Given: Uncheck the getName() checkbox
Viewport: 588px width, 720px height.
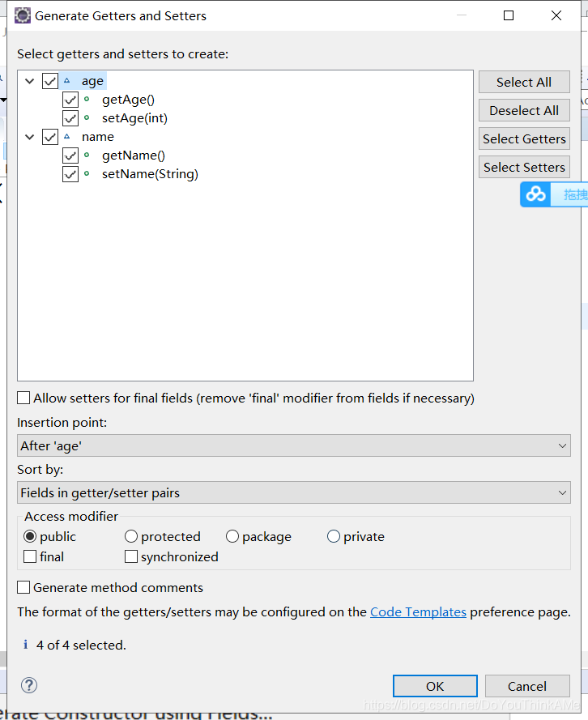Looking at the screenshot, I should 70,156.
